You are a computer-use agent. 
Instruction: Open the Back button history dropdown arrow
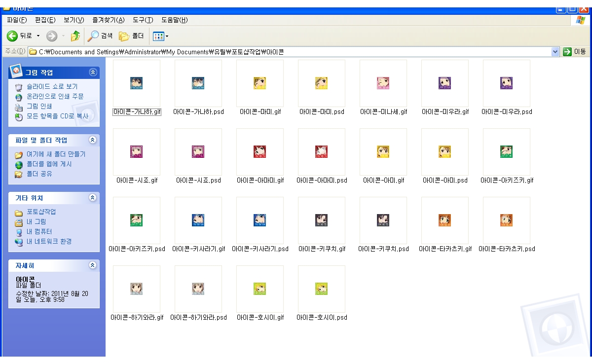[38, 36]
